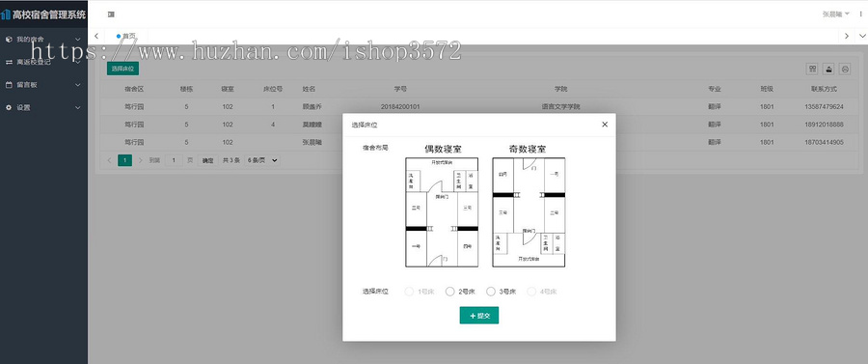The image size is (868, 364).
Task: Click student number 20184200101
Action: click(400, 106)
